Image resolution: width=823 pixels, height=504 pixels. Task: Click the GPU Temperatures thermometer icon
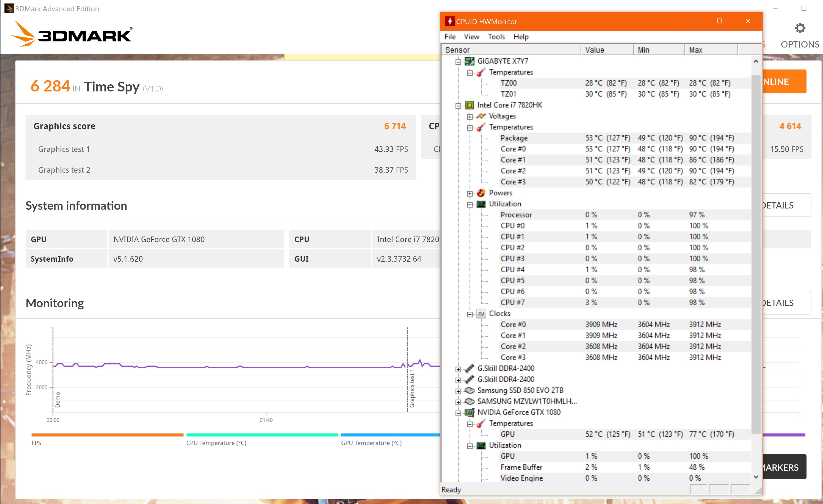[x=481, y=424]
